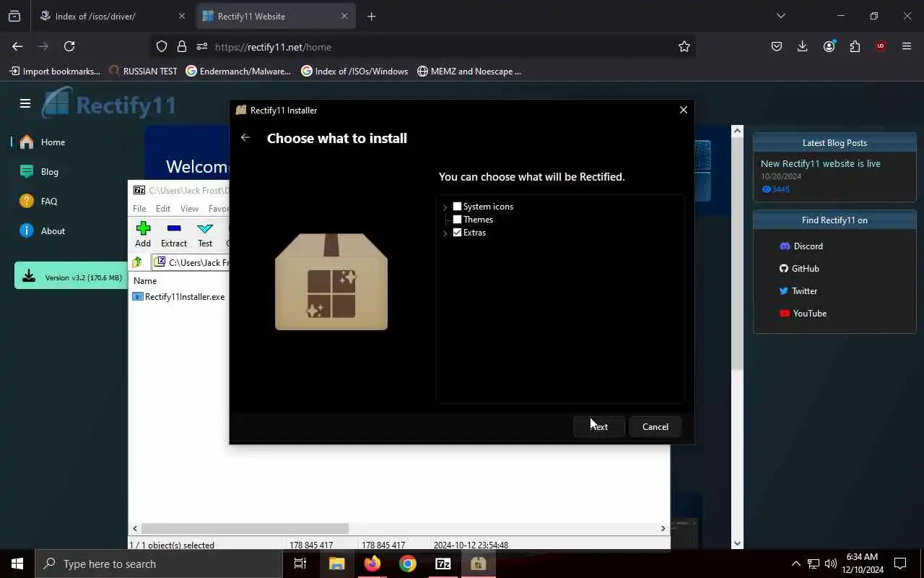Viewport: 924px width, 578px height.
Task: Go back in browser history
Action: (x=17, y=46)
